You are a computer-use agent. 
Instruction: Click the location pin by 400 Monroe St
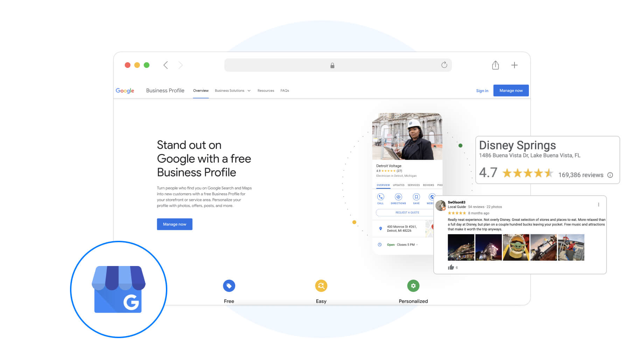380,229
